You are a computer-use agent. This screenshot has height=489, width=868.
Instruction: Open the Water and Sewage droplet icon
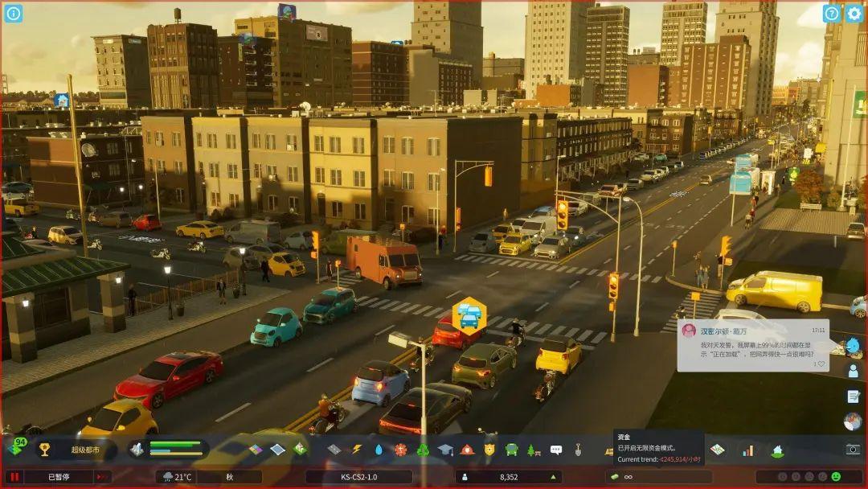click(379, 450)
